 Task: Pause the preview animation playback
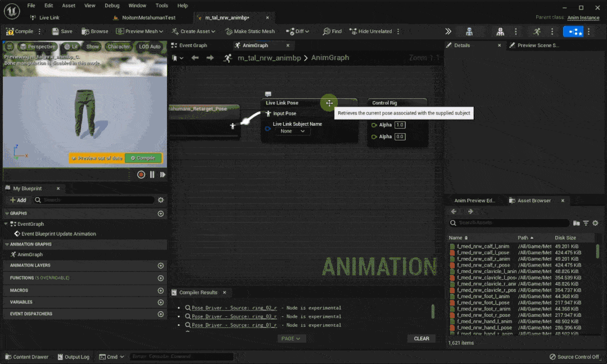[152, 175]
